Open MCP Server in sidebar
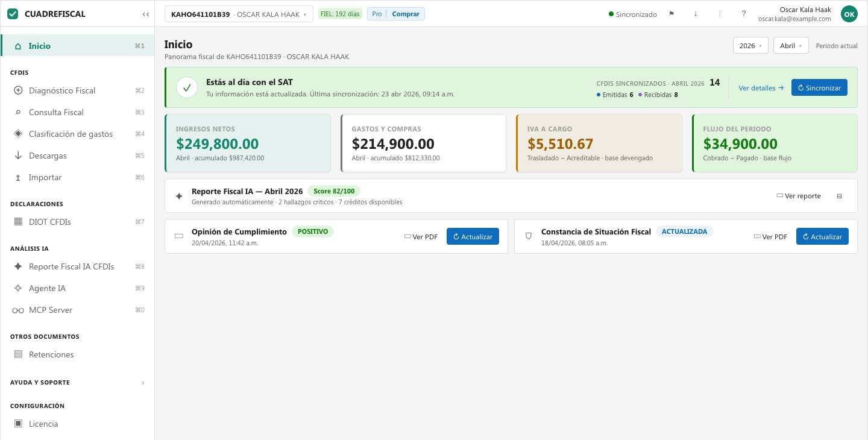868x440 pixels. (77, 310)
